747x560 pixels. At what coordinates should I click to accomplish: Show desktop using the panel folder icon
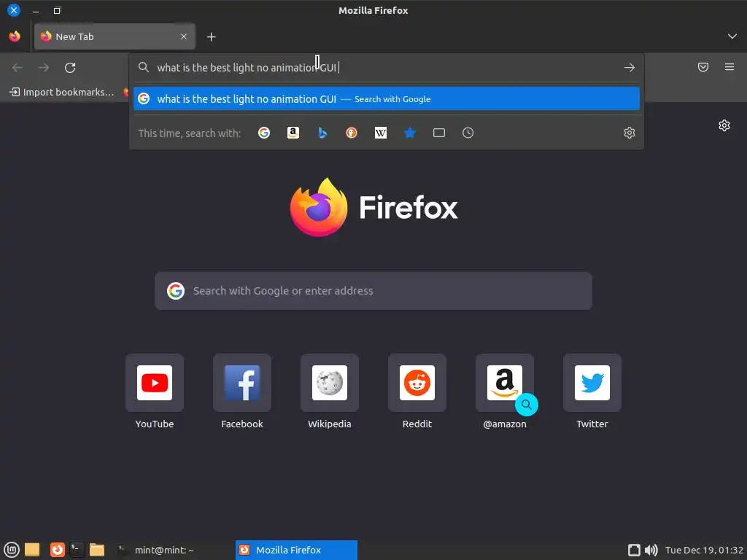pyautogui.click(x=32, y=550)
